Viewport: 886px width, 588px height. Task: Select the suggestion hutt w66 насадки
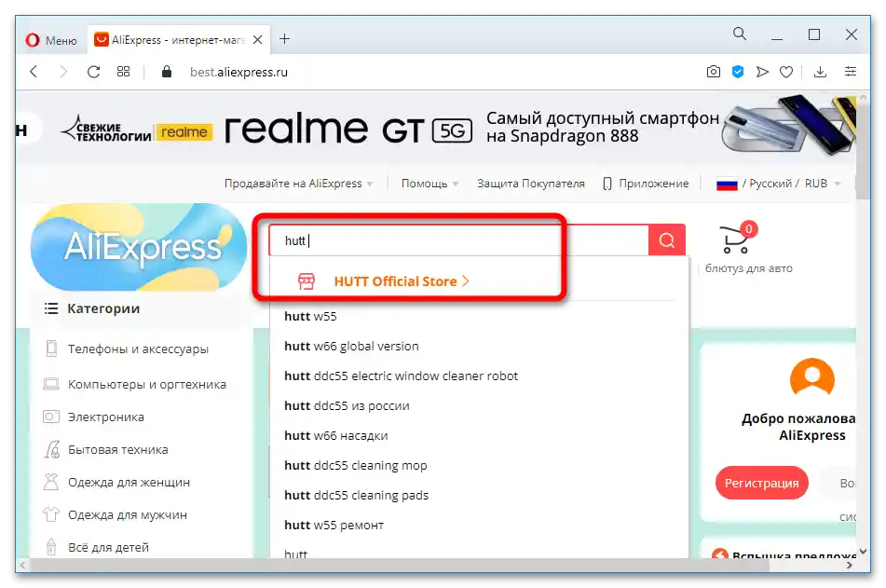tap(336, 436)
